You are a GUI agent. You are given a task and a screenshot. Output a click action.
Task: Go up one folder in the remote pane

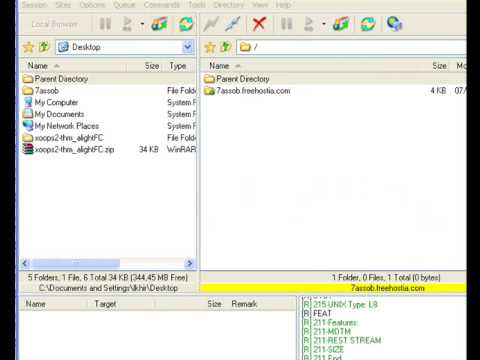226,47
